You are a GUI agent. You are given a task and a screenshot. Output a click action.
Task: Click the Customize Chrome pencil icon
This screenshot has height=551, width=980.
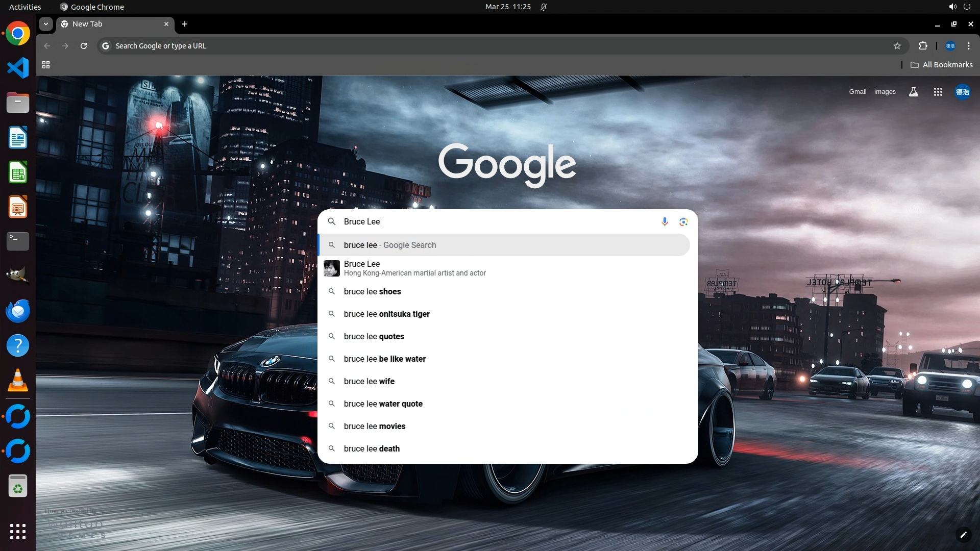[x=963, y=535]
